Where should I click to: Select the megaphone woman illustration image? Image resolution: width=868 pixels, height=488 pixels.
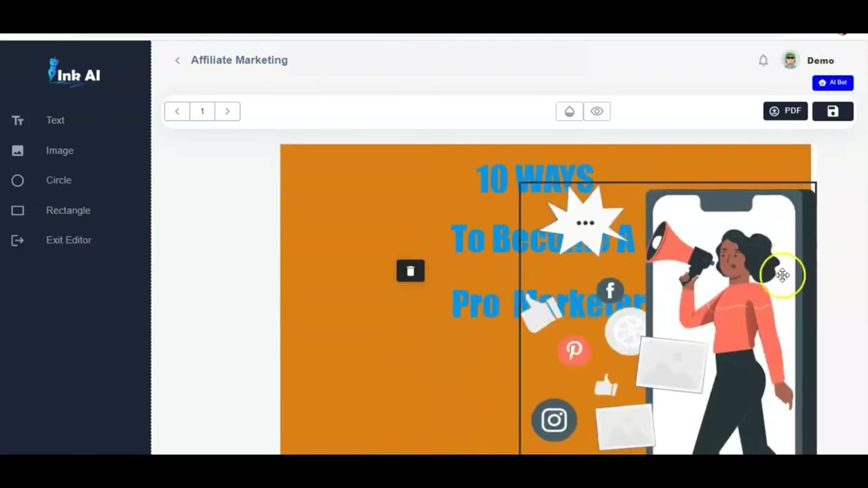(668, 319)
